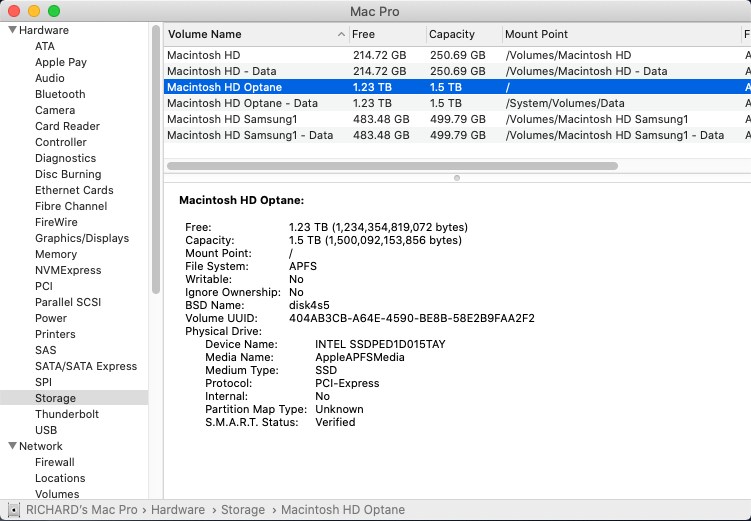Click the sidebar vertical scrollbar
This screenshot has height=521, width=751.
pyautogui.click(x=156, y=159)
